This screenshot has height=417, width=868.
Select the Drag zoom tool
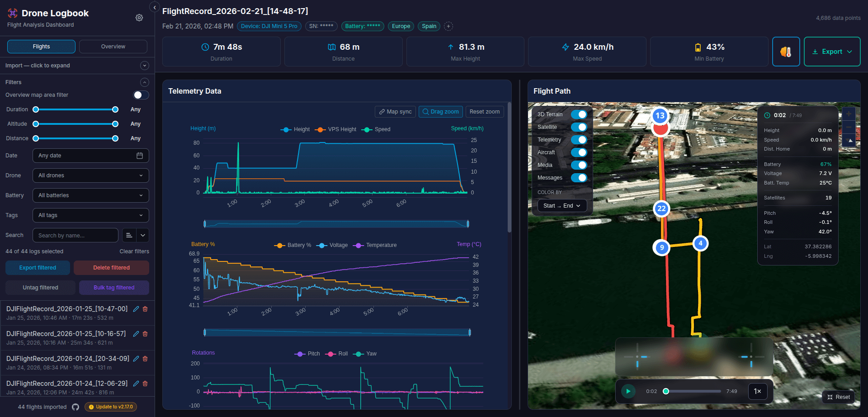pyautogui.click(x=440, y=112)
